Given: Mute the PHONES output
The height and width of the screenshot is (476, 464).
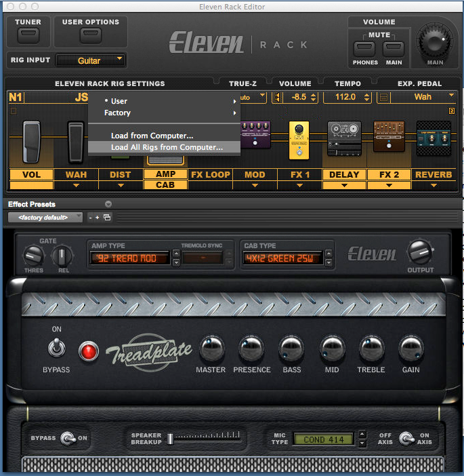Looking at the screenshot, I should (364, 49).
